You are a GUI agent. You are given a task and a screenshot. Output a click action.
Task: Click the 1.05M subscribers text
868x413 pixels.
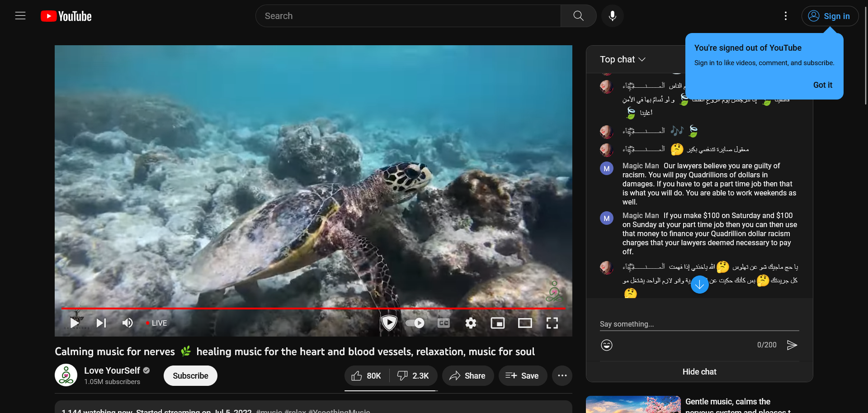pos(112,382)
